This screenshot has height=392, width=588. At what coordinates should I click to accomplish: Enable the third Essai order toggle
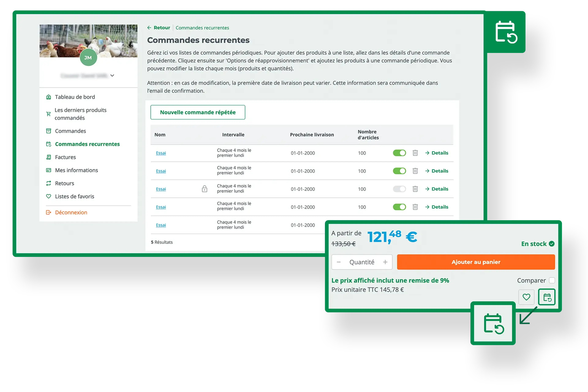(x=399, y=189)
